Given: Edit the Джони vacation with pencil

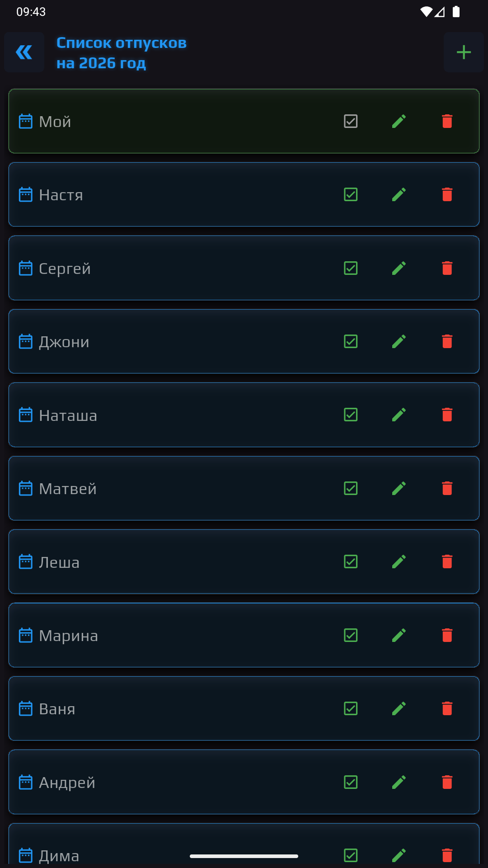Looking at the screenshot, I should point(399,341).
